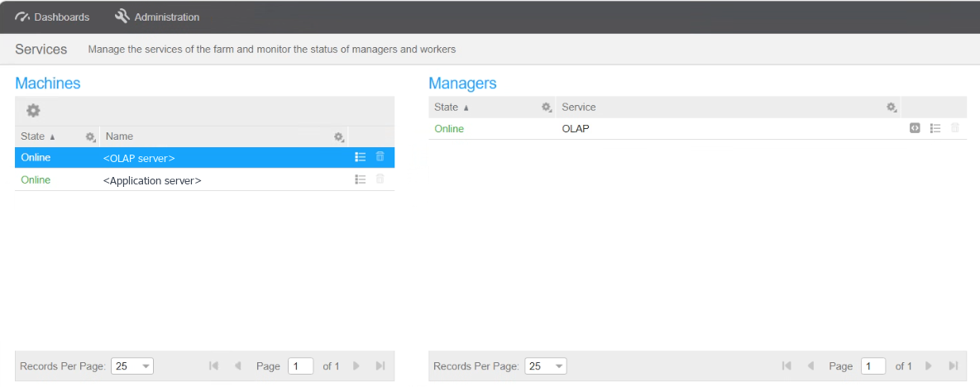Delete the OLAP manager service
Image resolution: width=980 pixels, height=387 pixels.
click(955, 127)
